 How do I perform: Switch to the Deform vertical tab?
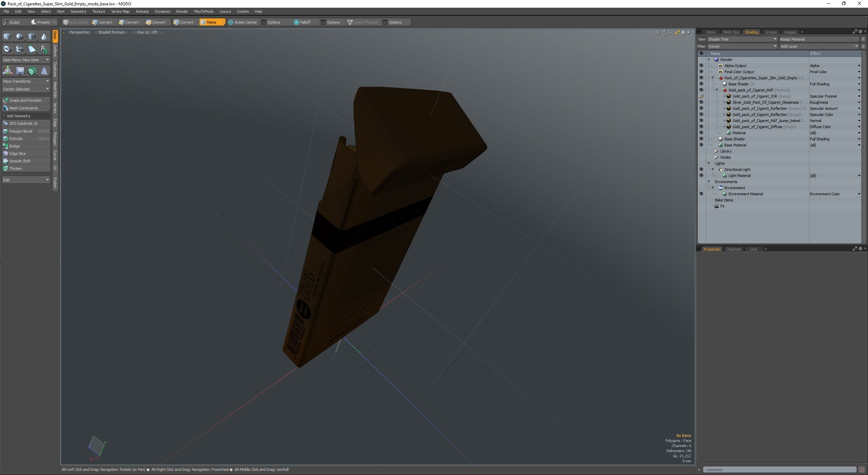(x=55, y=51)
